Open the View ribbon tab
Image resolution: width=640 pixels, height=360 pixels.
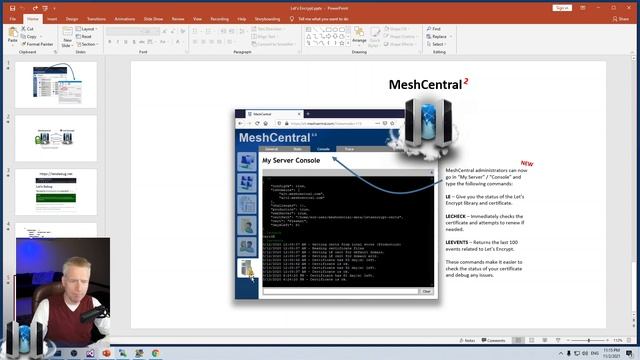(x=197, y=19)
